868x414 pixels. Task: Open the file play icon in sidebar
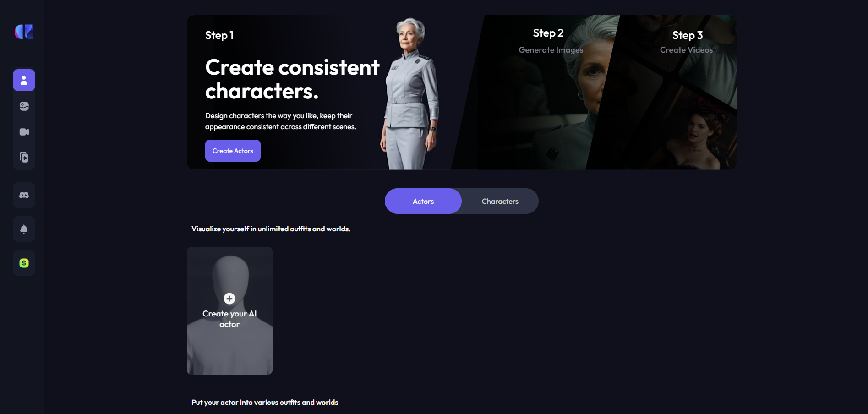click(x=24, y=158)
